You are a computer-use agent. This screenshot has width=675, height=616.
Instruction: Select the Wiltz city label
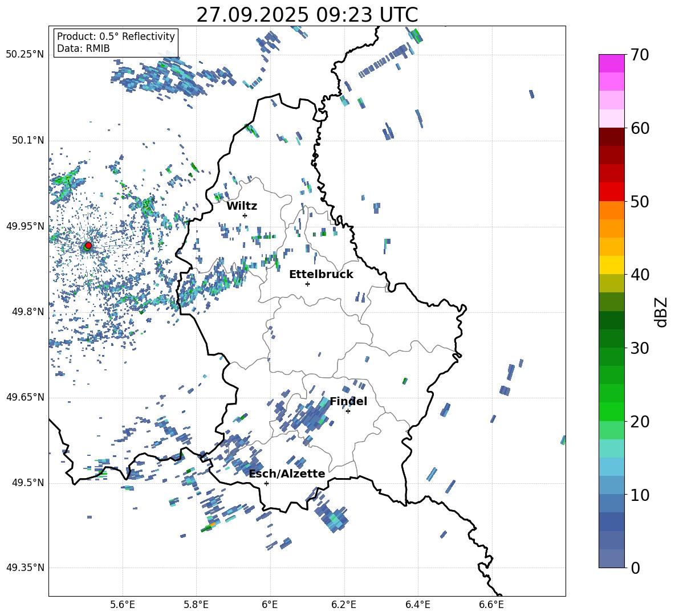tap(242, 206)
